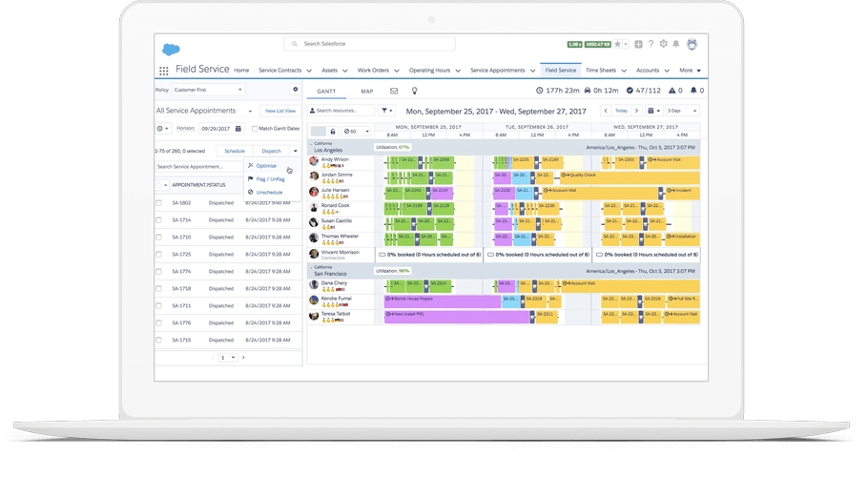This screenshot has width=868, height=477.
Task: Click the Search Salesforce field
Action: coord(370,44)
